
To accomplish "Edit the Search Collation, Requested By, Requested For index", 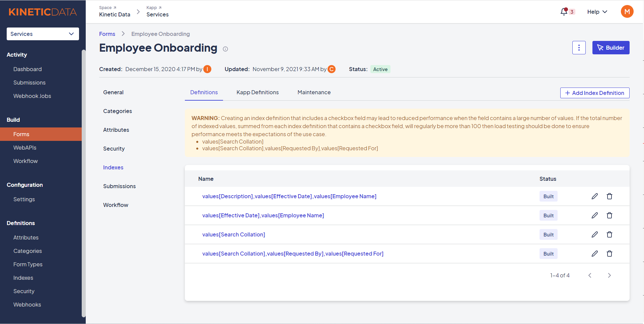I will [594, 254].
